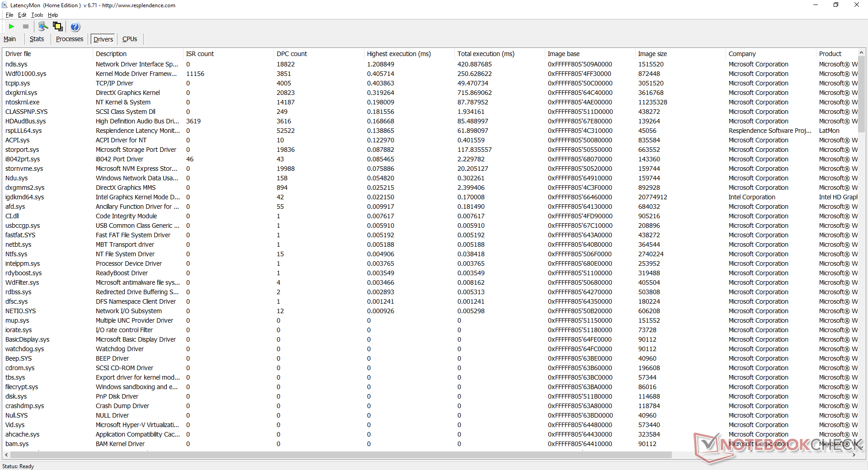Click the ISR count value 11156
868x470 pixels.
[195, 74]
